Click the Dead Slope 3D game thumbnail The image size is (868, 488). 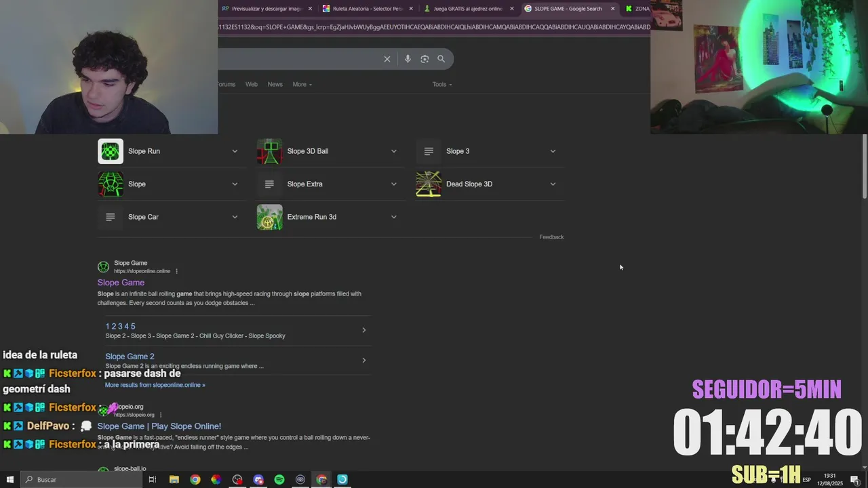(429, 184)
